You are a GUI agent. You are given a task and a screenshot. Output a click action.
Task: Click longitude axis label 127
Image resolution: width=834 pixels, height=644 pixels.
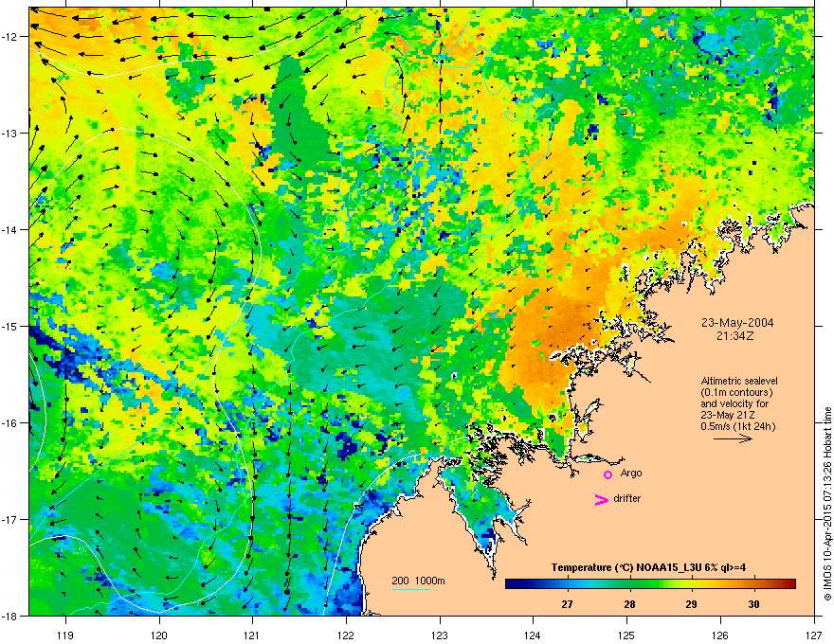pyautogui.click(x=814, y=635)
